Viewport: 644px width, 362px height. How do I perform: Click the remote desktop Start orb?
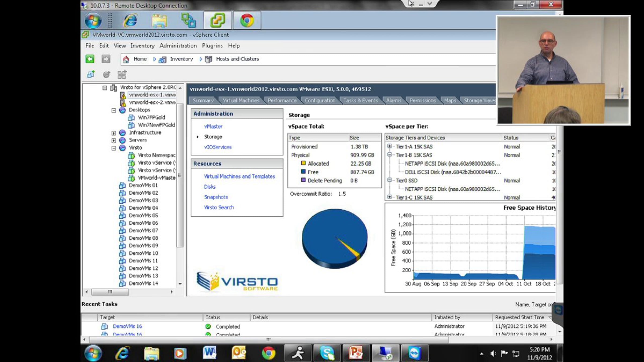(93, 20)
